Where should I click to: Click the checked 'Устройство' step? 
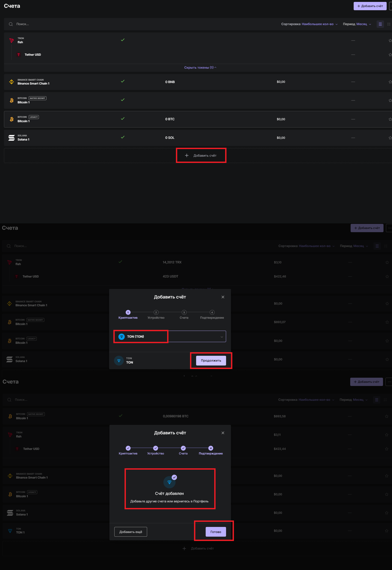click(x=156, y=450)
